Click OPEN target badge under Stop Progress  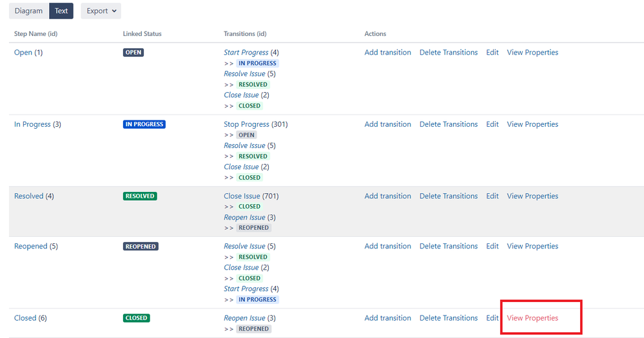pos(246,135)
